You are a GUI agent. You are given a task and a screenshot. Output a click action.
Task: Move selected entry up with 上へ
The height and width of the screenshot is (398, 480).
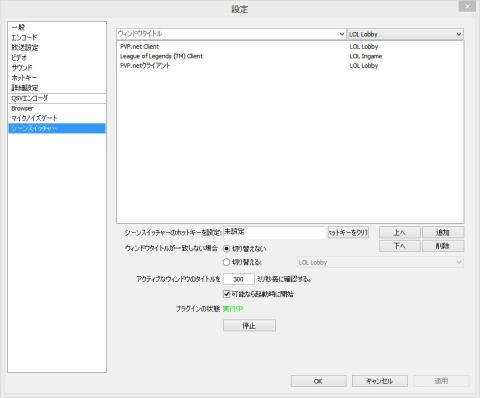pos(400,232)
